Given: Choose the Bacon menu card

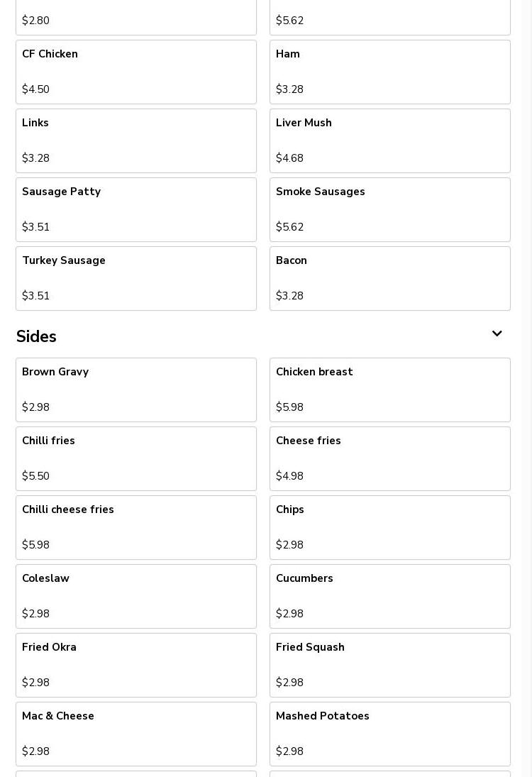Looking at the screenshot, I should click(x=390, y=278).
